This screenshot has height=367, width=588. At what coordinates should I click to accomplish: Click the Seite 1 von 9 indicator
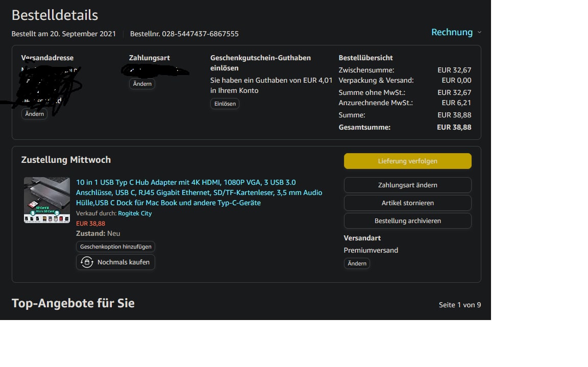(x=459, y=305)
